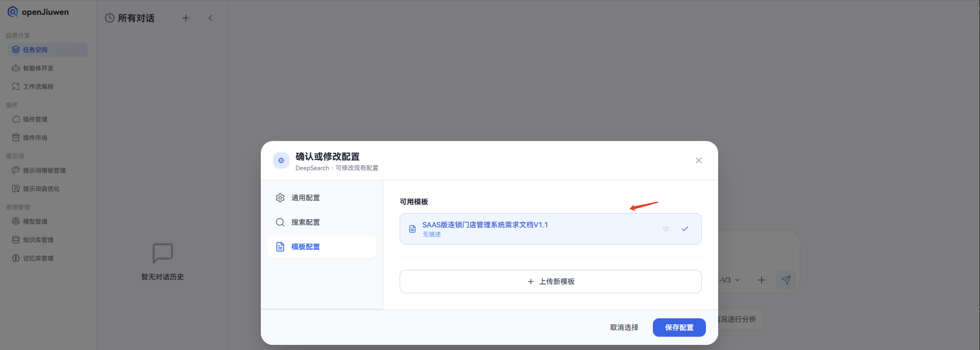Click 取消选择 to cancel selection
Image resolution: width=980 pixels, height=350 pixels.
point(623,327)
